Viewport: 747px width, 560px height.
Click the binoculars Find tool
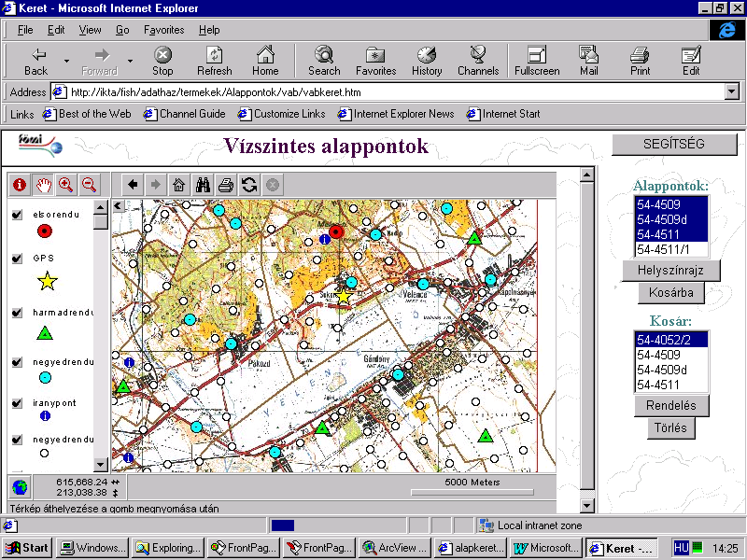(203, 185)
